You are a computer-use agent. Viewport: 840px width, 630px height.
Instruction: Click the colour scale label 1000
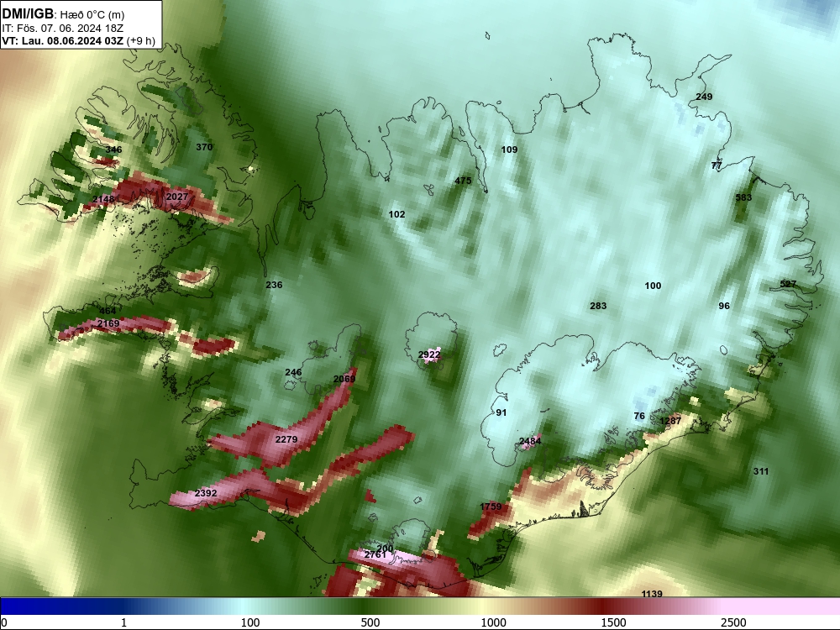pyautogui.click(x=493, y=622)
